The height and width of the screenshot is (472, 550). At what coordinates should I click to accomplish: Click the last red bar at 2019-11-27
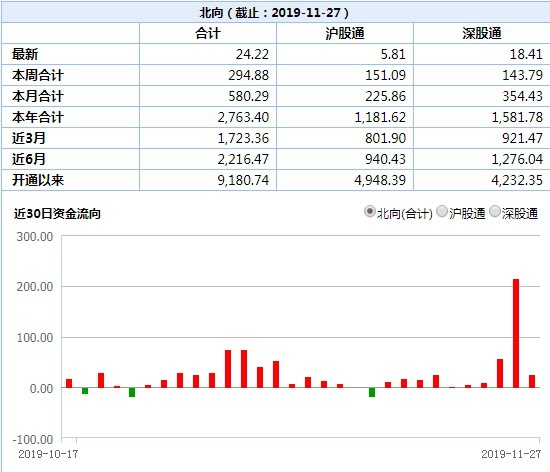click(532, 381)
